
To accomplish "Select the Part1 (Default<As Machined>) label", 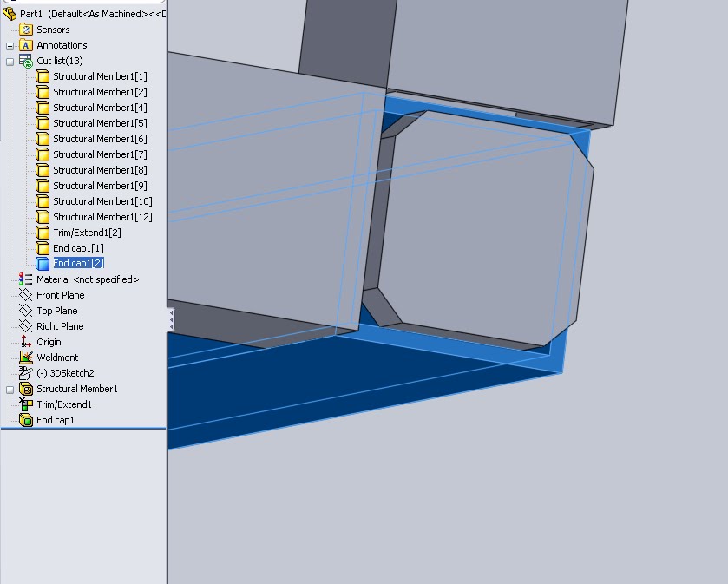I will [x=92, y=14].
